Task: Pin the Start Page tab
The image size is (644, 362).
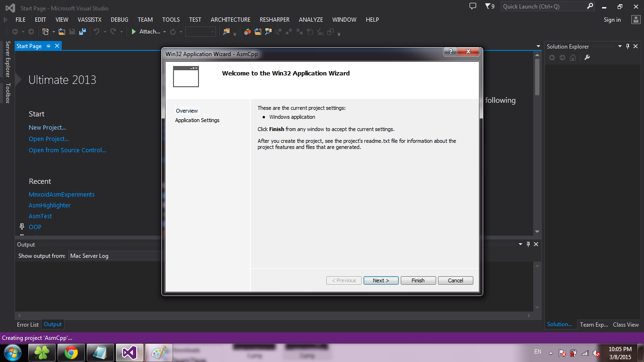Action: click(49, 46)
